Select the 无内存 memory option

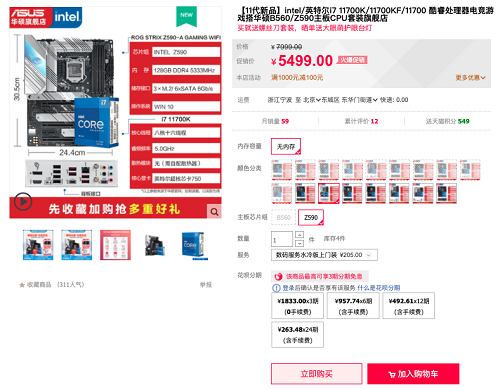coord(286,147)
